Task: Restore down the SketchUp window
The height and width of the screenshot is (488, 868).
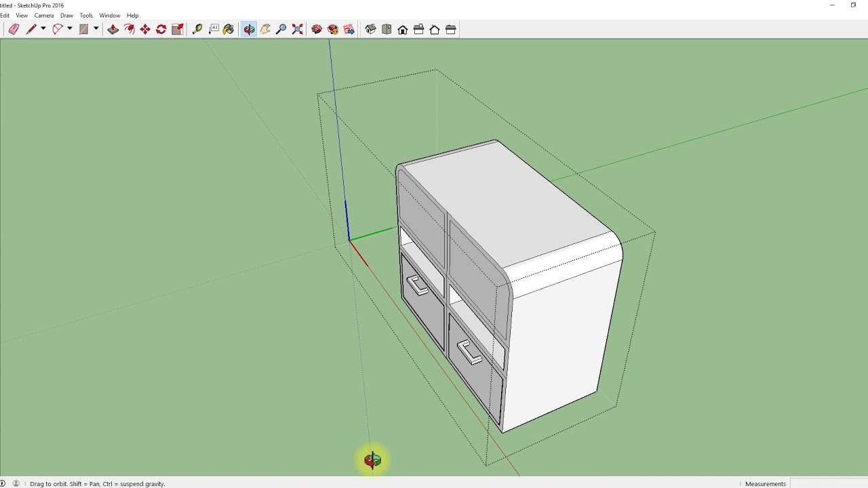Action: [853, 5]
